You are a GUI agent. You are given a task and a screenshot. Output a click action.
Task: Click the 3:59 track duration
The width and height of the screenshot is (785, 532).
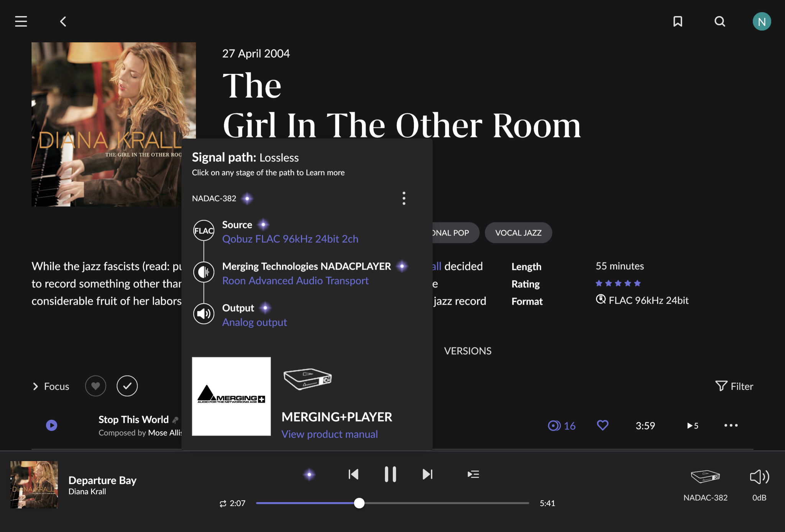click(645, 426)
